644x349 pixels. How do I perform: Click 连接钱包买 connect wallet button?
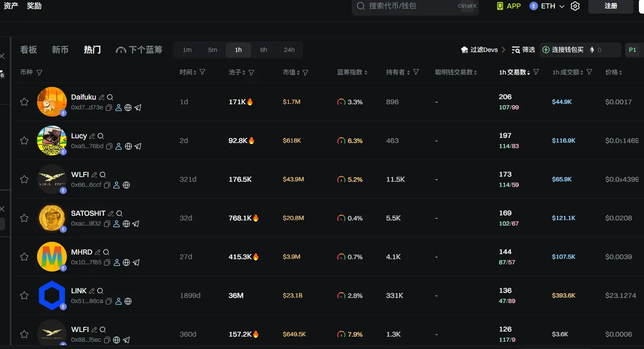click(x=562, y=50)
